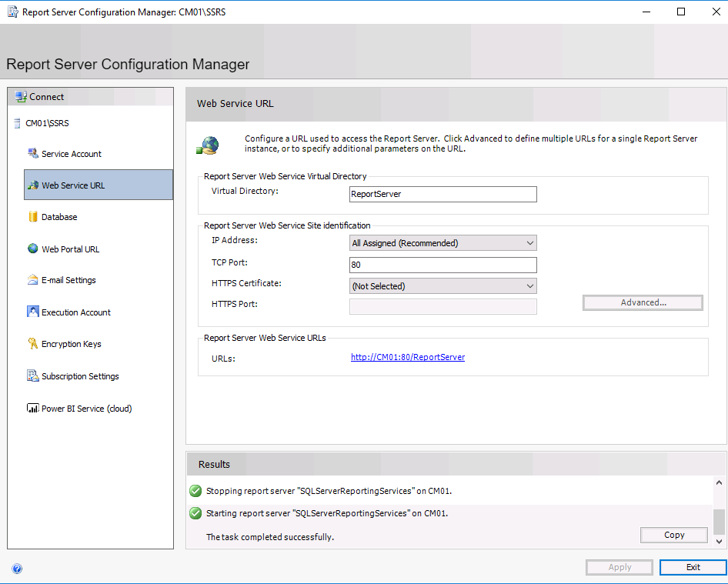The image size is (728, 584).
Task: Click the success checkmark beside Starting report server
Action: tap(195, 513)
